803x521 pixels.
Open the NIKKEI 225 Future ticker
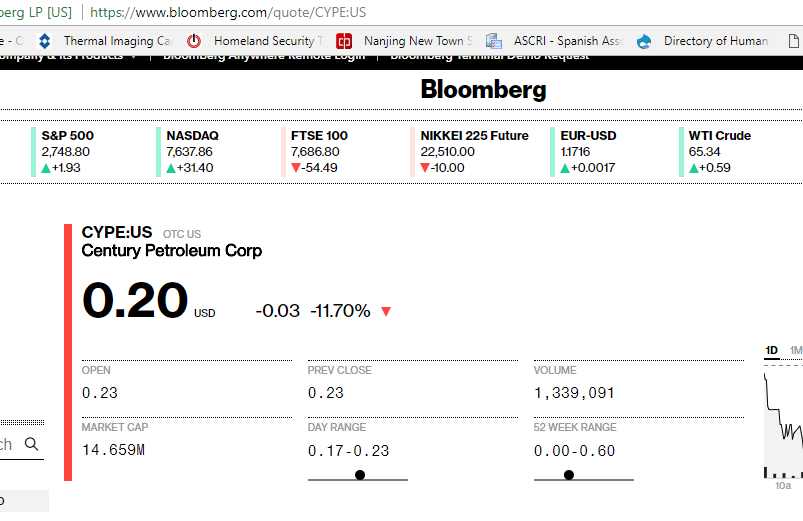pos(474,136)
